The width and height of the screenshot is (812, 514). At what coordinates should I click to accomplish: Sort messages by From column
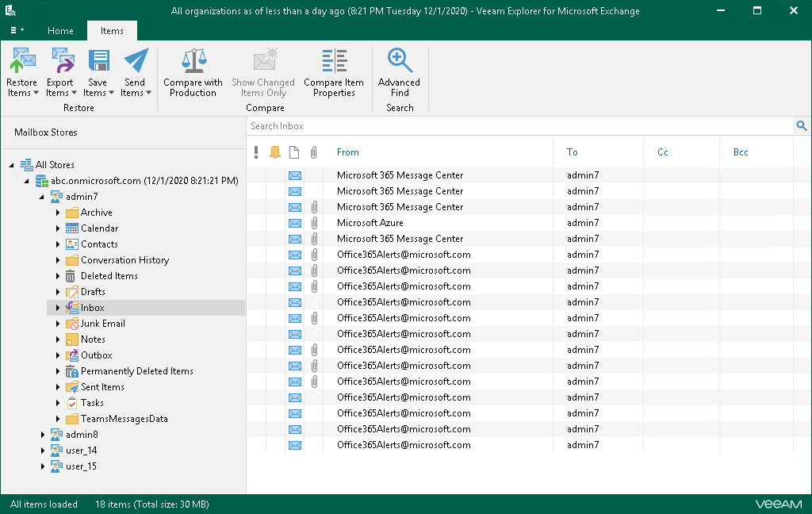point(348,152)
